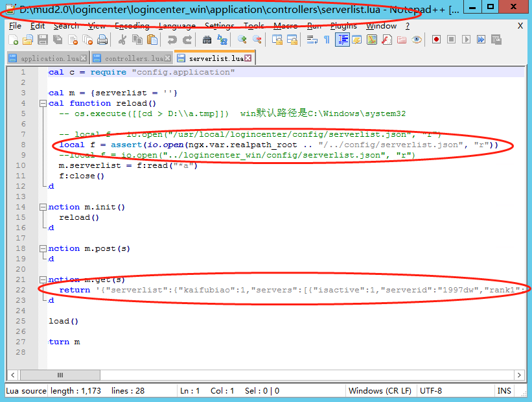532x402 pixels.
Task: Open the Run menu
Action: coord(314,26)
